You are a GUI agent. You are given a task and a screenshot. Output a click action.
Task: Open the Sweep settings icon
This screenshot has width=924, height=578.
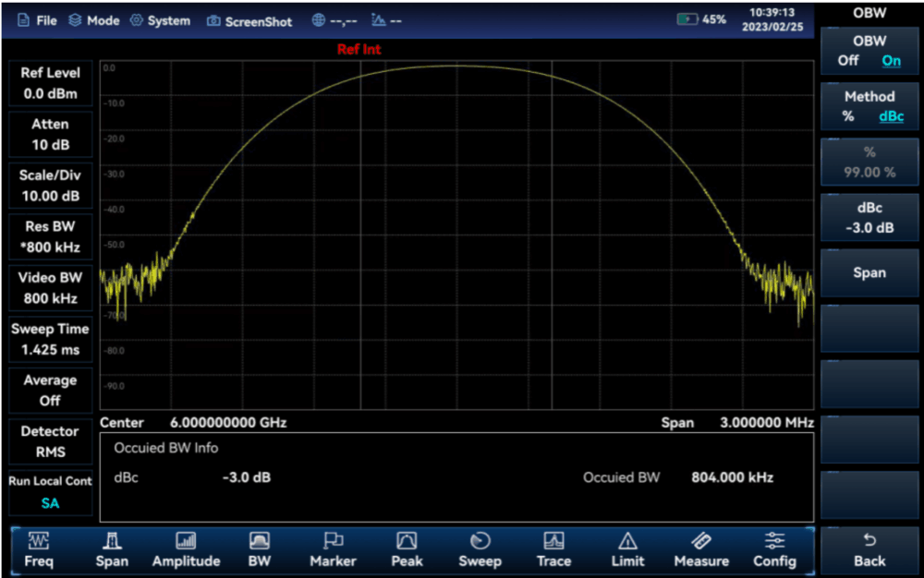[x=480, y=542]
